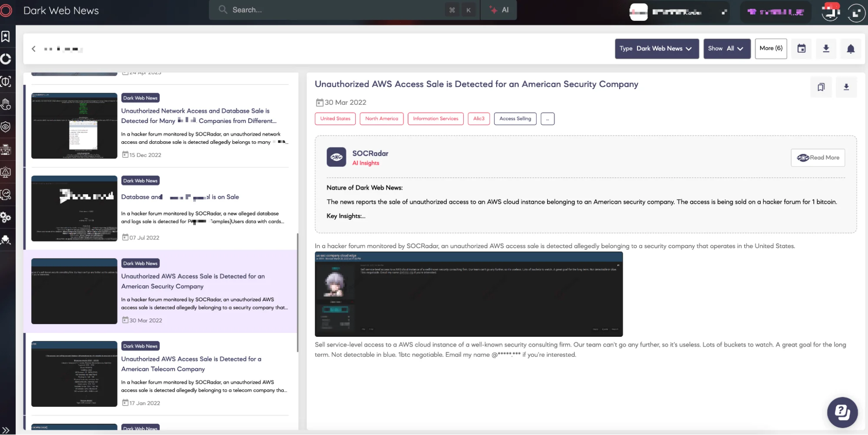Screen dimensions: 868x435
Task: Click the command K shortcut key
Action: 460,10
